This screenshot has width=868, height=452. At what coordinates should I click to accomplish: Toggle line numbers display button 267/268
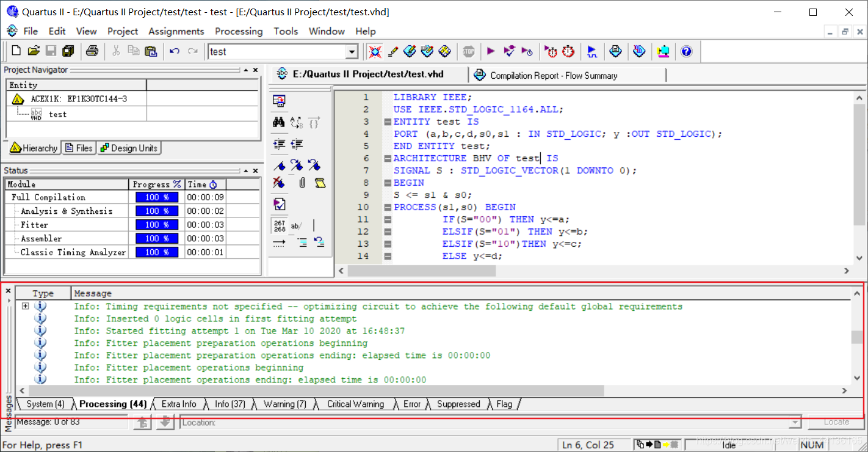point(279,225)
